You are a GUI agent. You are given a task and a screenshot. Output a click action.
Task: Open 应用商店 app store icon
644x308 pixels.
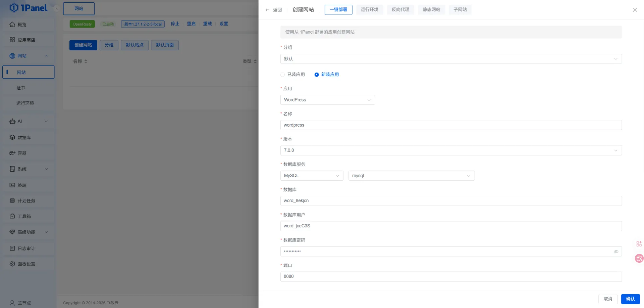(12, 40)
